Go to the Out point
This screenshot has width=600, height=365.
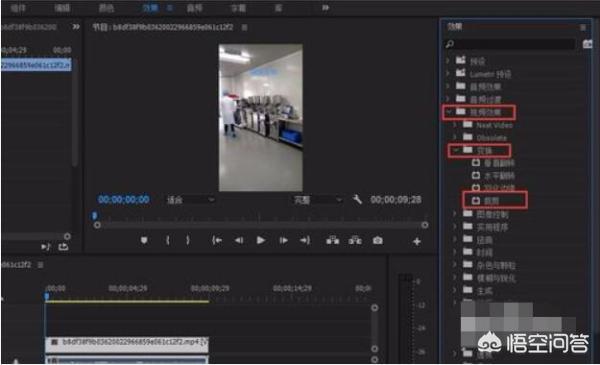(305, 240)
